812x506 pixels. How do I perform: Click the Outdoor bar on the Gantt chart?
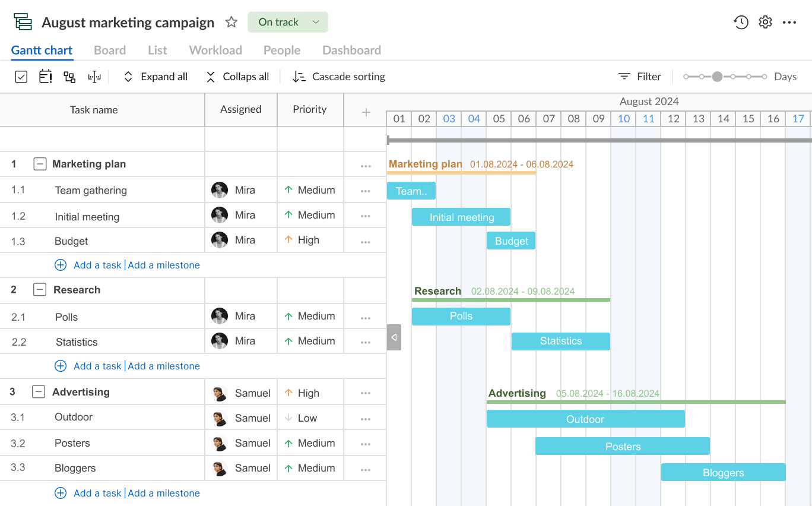585,419
